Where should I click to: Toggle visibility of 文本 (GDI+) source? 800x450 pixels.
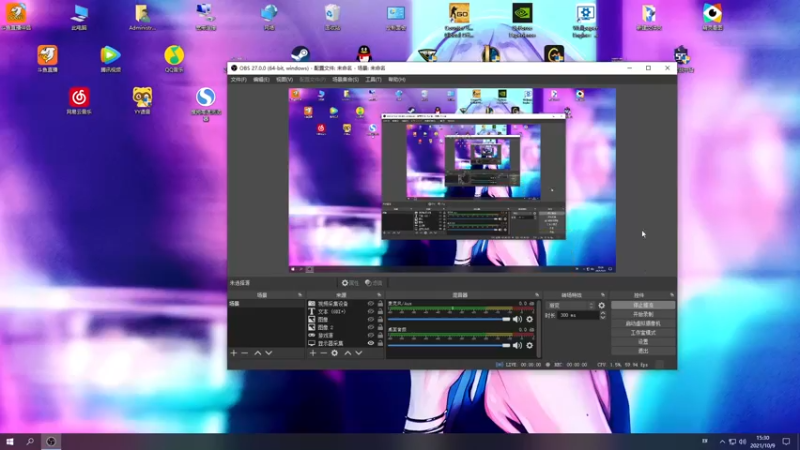point(371,311)
